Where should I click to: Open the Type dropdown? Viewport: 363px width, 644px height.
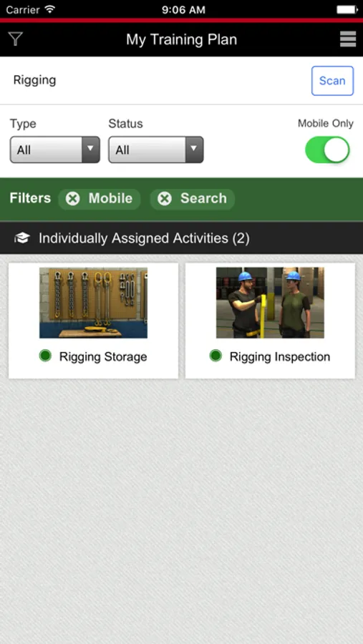54,150
